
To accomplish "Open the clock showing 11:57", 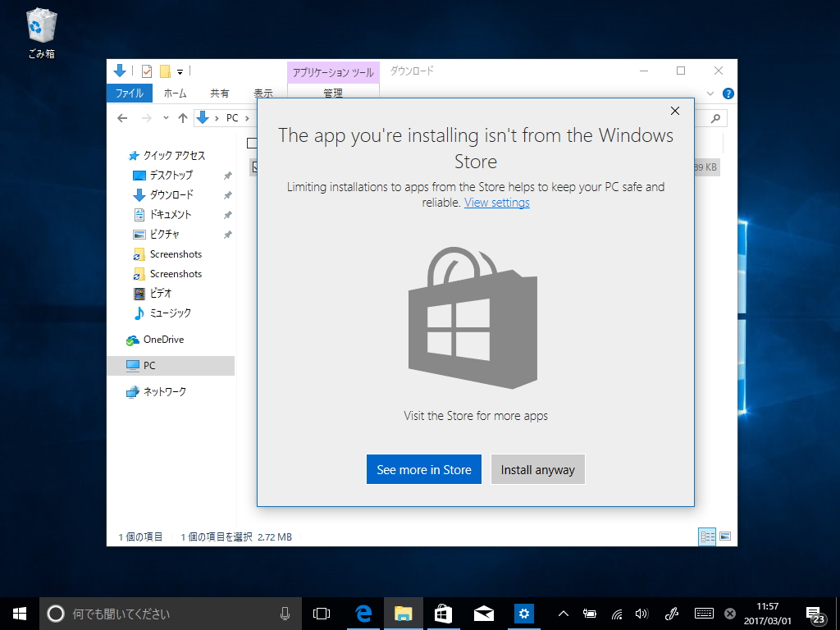I will (x=767, y=614).
